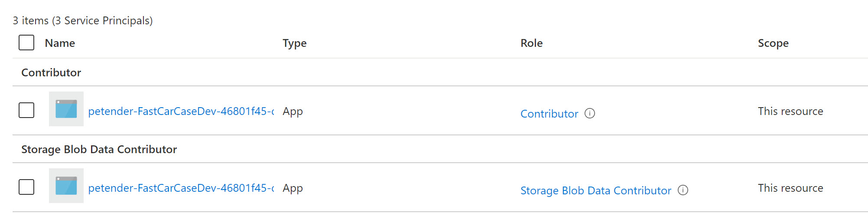The width and height of the screenshot is (868, 213).
Task: Sort by the Type column header
Action: tap(294, 43)
